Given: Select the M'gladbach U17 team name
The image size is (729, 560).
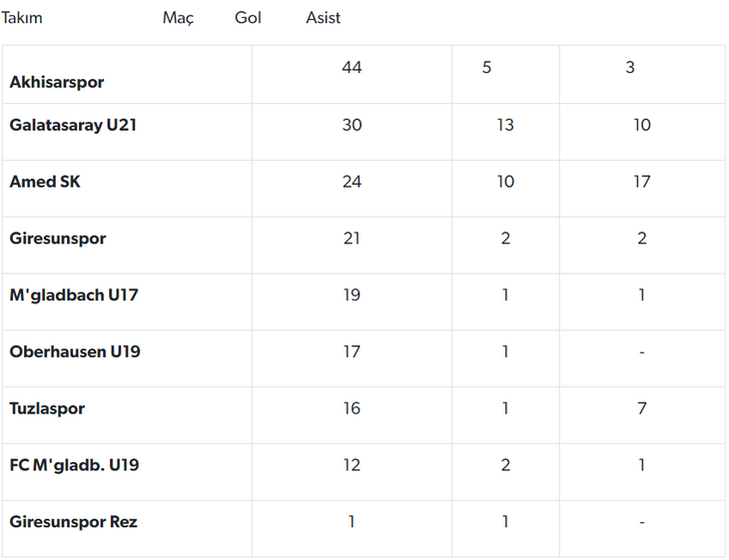Looking at the screenshot, I should click(74, 295).
